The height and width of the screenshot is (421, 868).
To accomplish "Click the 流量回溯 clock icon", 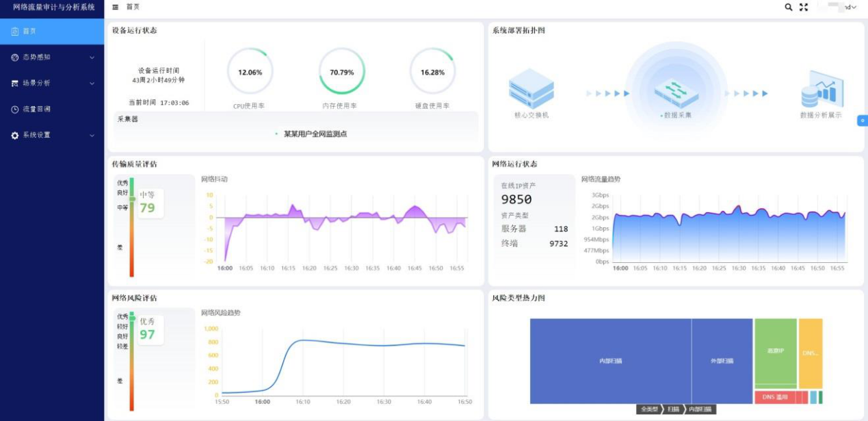I will 15,110.
